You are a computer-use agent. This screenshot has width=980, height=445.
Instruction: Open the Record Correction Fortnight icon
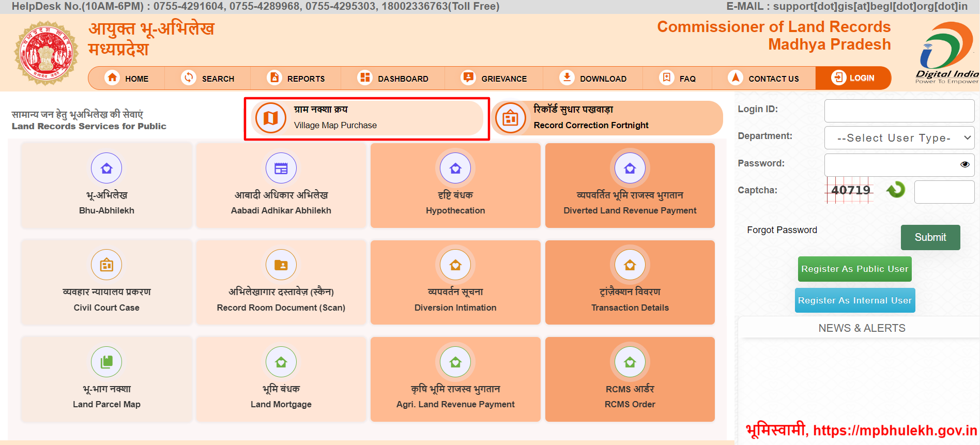click(x=510, y=118)
